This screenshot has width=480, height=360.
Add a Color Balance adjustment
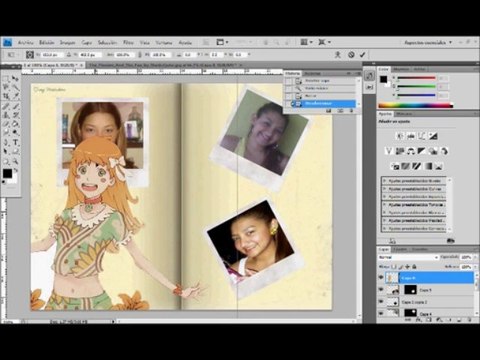click(411, 151)
